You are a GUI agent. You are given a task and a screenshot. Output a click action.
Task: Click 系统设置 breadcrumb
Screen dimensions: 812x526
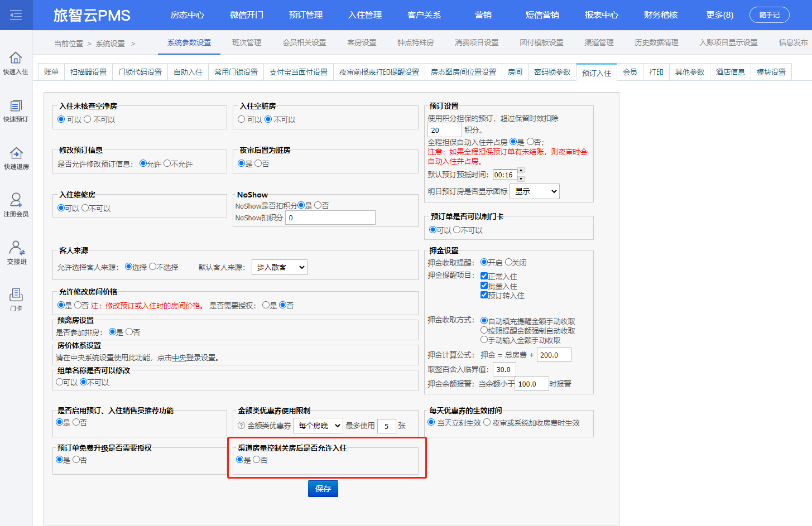tap(110, 44)
